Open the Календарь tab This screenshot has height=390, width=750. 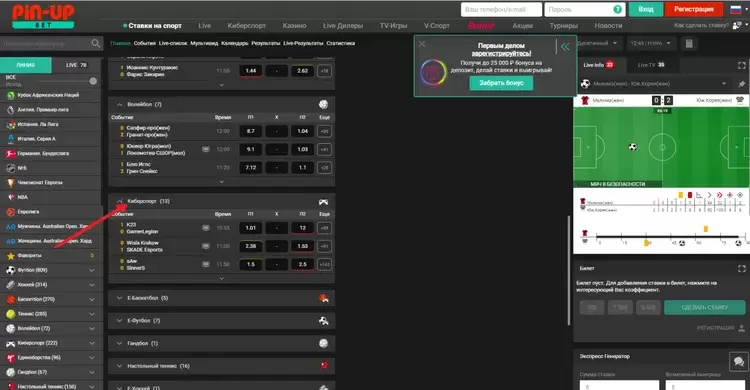click(x=234, y=43)
